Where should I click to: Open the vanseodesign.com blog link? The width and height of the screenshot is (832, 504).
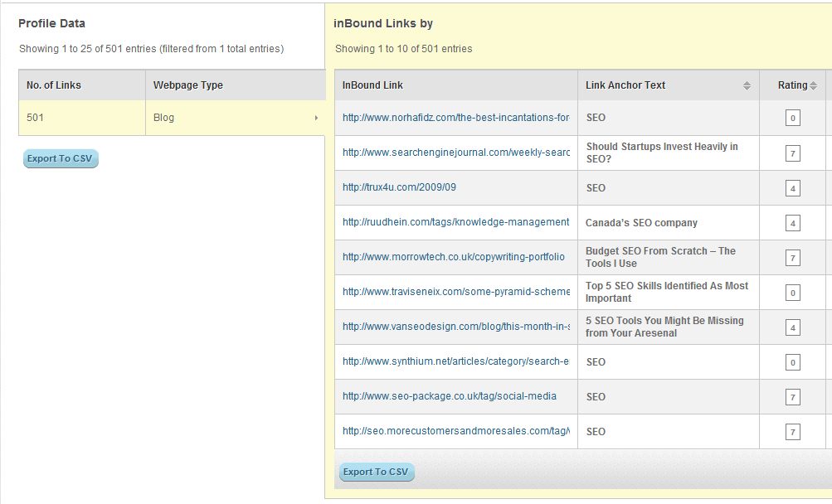pos(455,327)
